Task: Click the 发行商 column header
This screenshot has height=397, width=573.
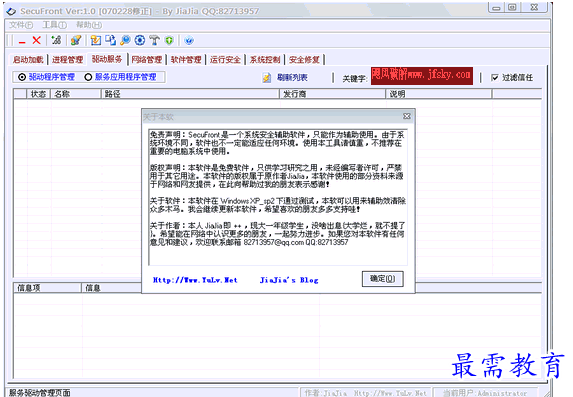Action: 332,94
